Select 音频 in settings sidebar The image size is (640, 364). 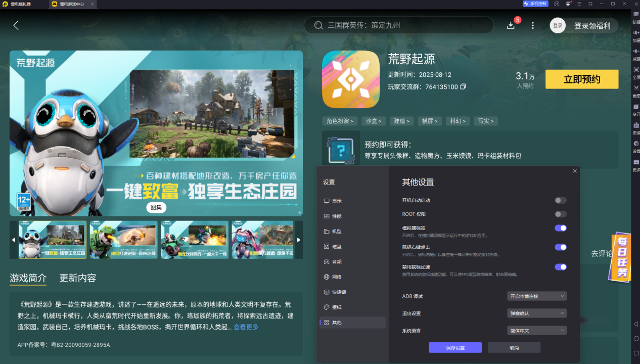[x=353, y=261]
